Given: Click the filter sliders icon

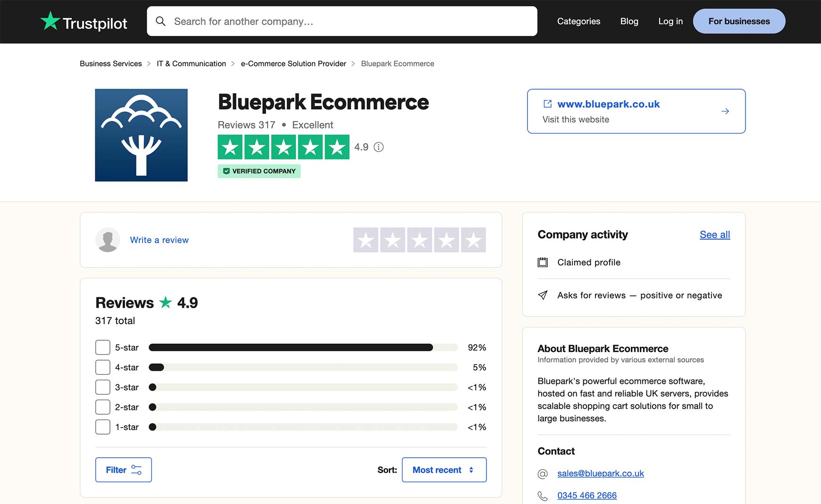Looking at the screenshot, I should click(136, 470).
